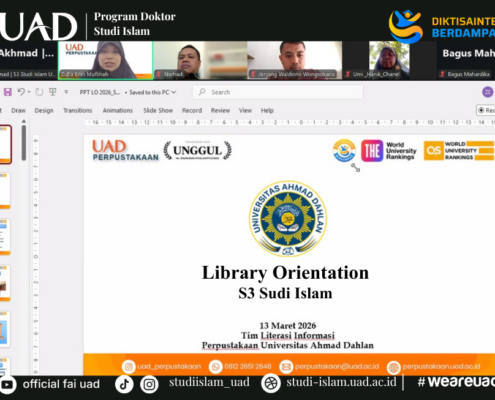
Task: Select the first slide thumbnail
Action: (x=5, y=144)
